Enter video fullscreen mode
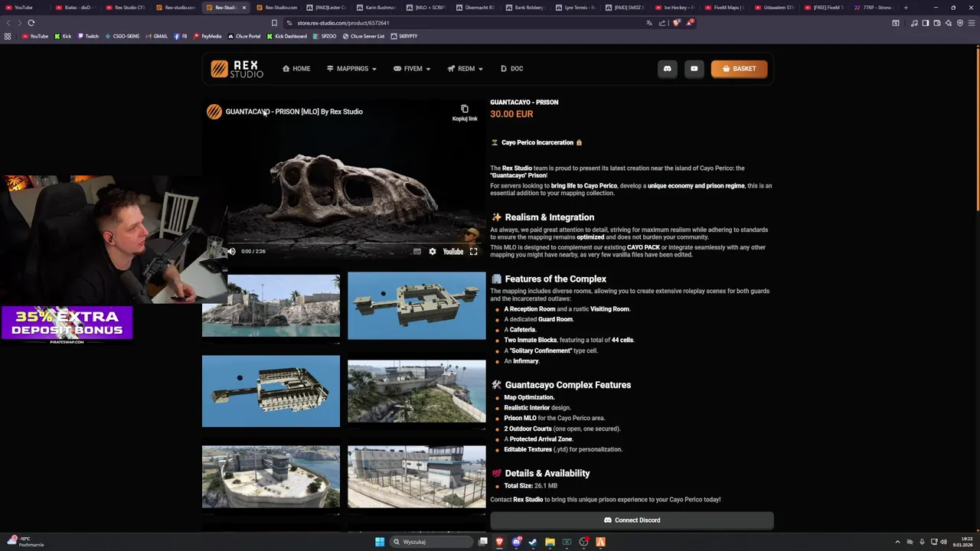Image resolution: width=980 pixels, height=551 pixels. (x=474, y=251)
